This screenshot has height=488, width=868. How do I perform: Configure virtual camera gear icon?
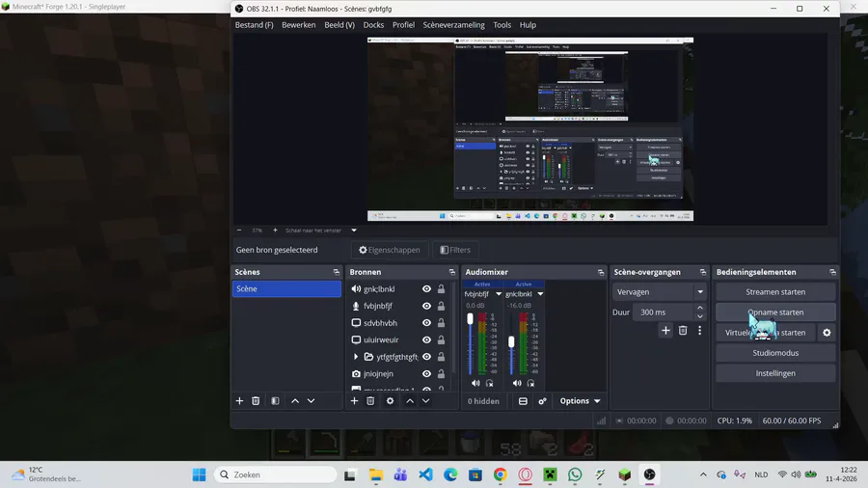coord(827,333)
